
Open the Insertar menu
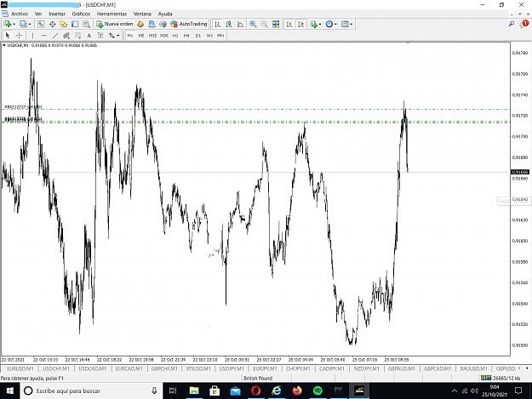pyautogui.click(x=57, y=14)
